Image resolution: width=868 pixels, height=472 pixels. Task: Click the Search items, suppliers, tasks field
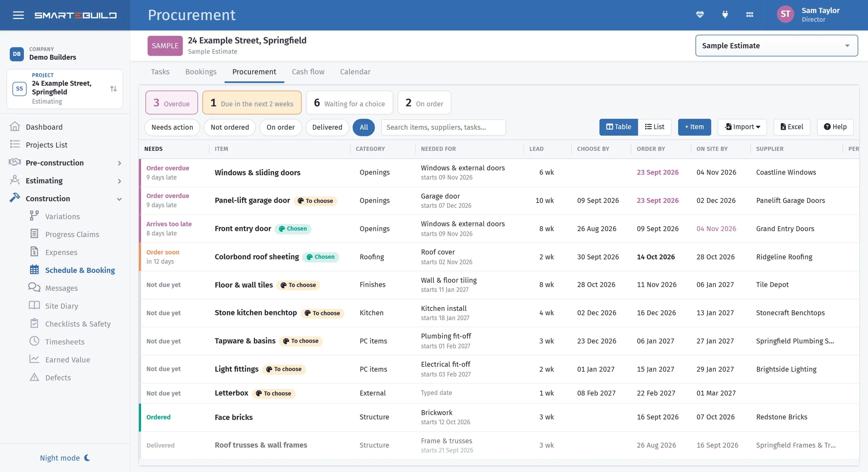443,127
